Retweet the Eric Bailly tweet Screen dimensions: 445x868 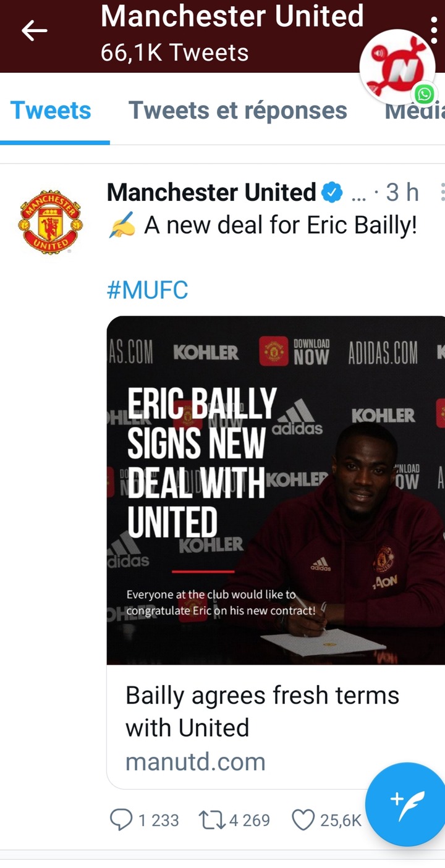click(x=212, y=820)
